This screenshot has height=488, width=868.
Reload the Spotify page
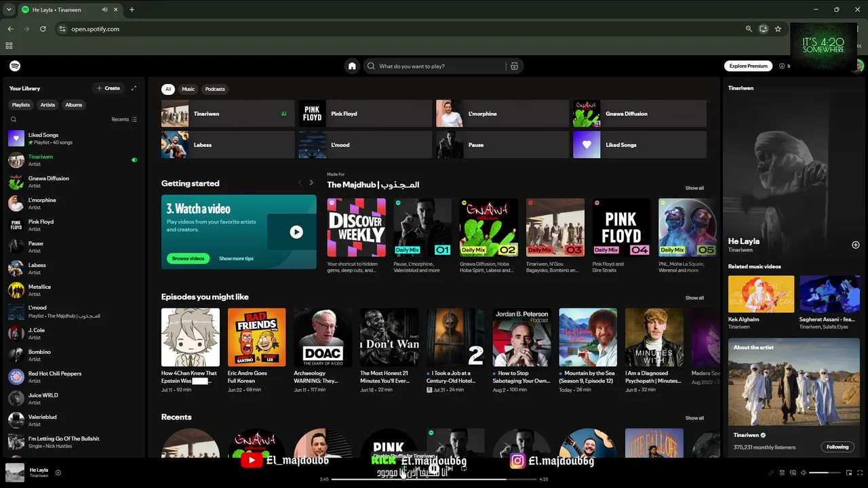pyautogui.click(x=43, y=29)
